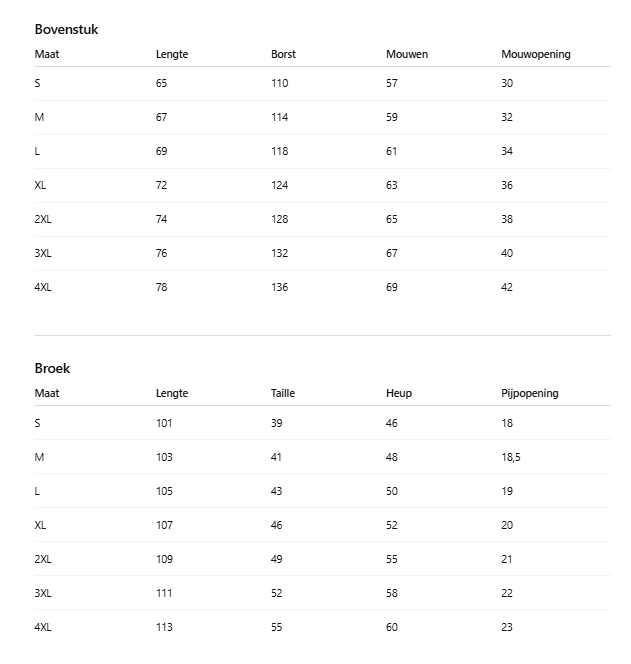Select the 18,5 Pijpopening value
Viewport: 631px width, 664px height.
tap(510, 457)
